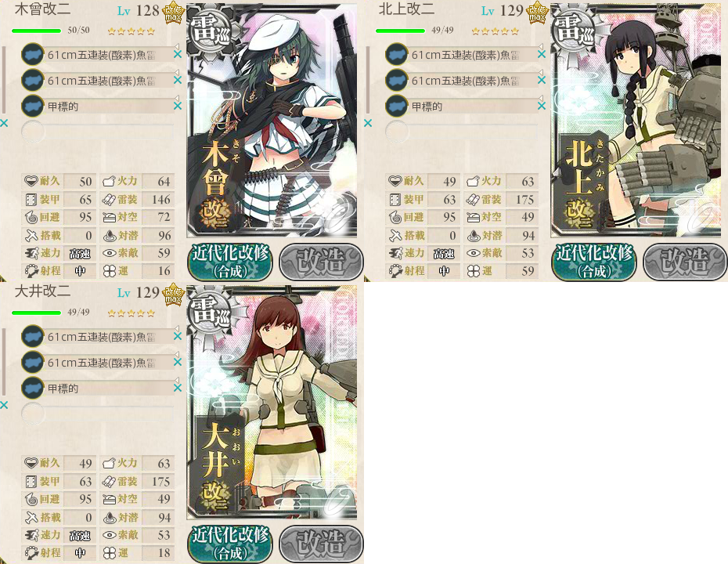Click the 改修max badge next to Kiso's level
Viewport: 728px width, 564px height.
pos(174,13)
